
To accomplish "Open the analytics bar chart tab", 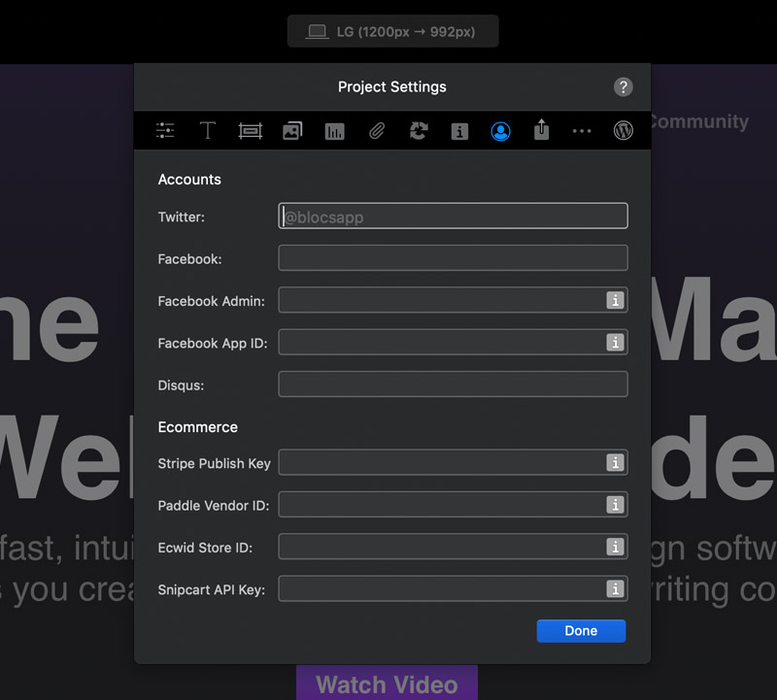I will (334, 131).
